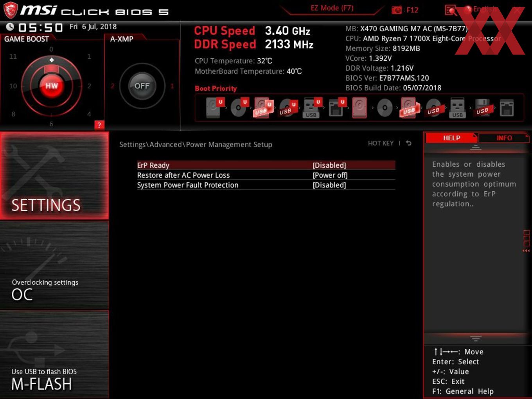The image size is (532, 399).
Task: Click the HOT KEY label
Action: point(380,143)
